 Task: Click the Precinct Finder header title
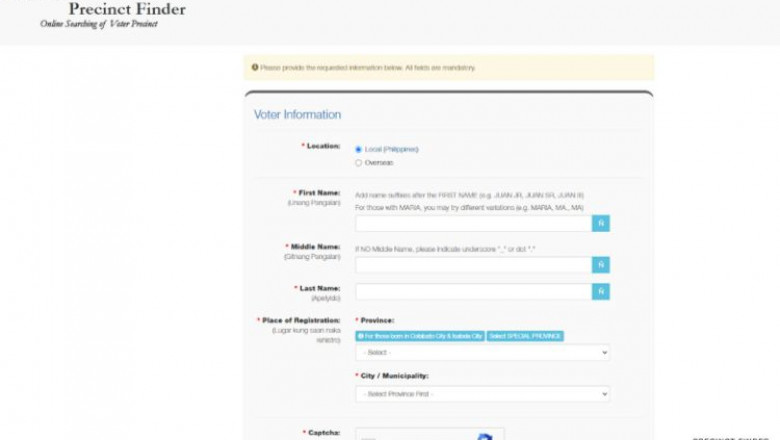(127, 8)
